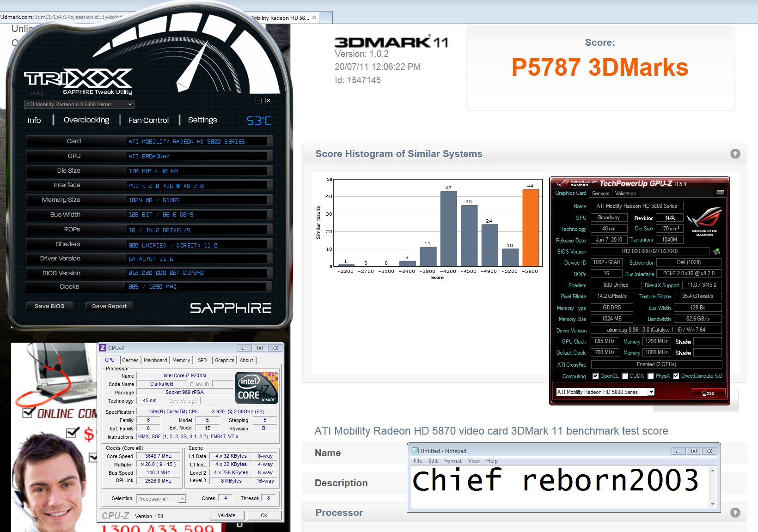The height and width of the screenshot is (532, 758).
Task: Click the BIOS save chip icon in GPU-Z
Action: (716, 252)
